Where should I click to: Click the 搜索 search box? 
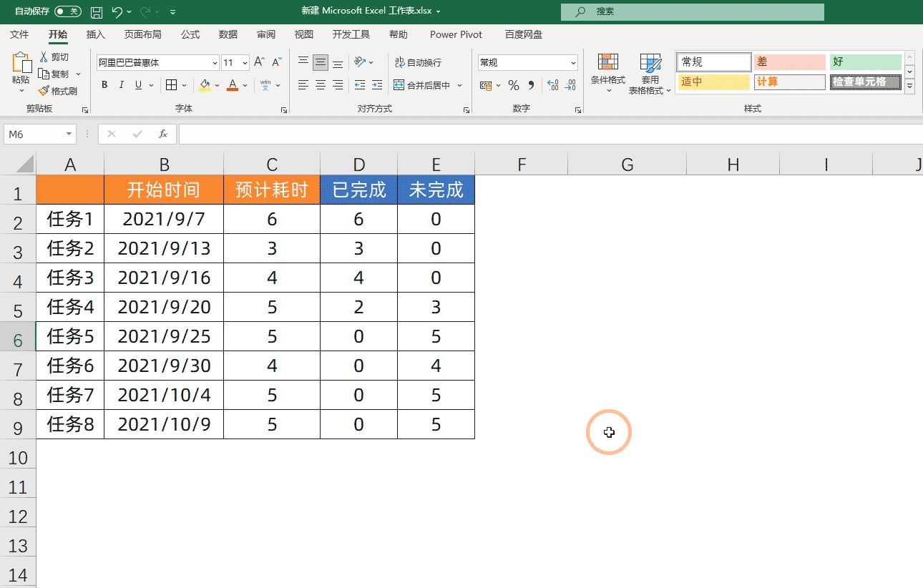[693, 11]
